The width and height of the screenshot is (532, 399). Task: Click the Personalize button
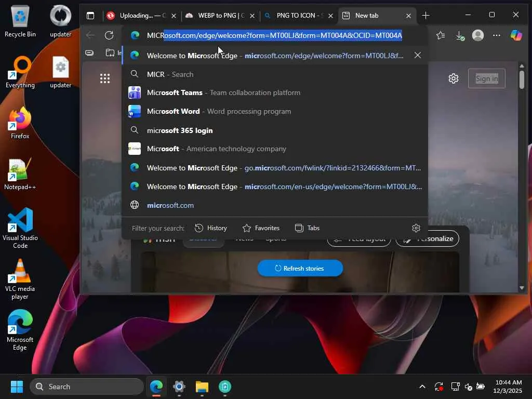[427, 239]
